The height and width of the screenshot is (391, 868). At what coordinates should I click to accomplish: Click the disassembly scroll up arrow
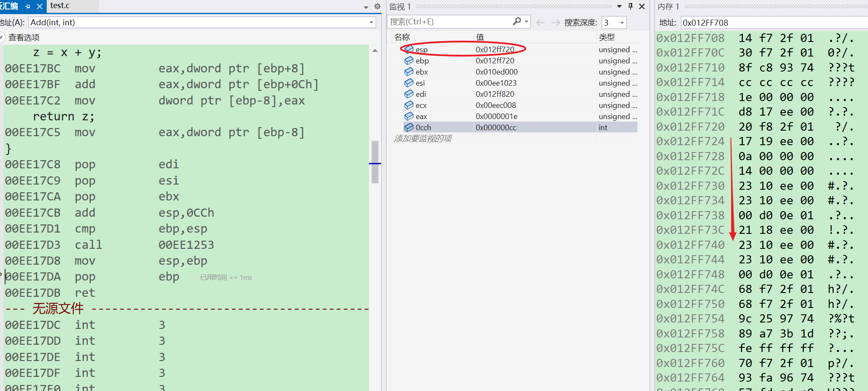pos(375,51)
